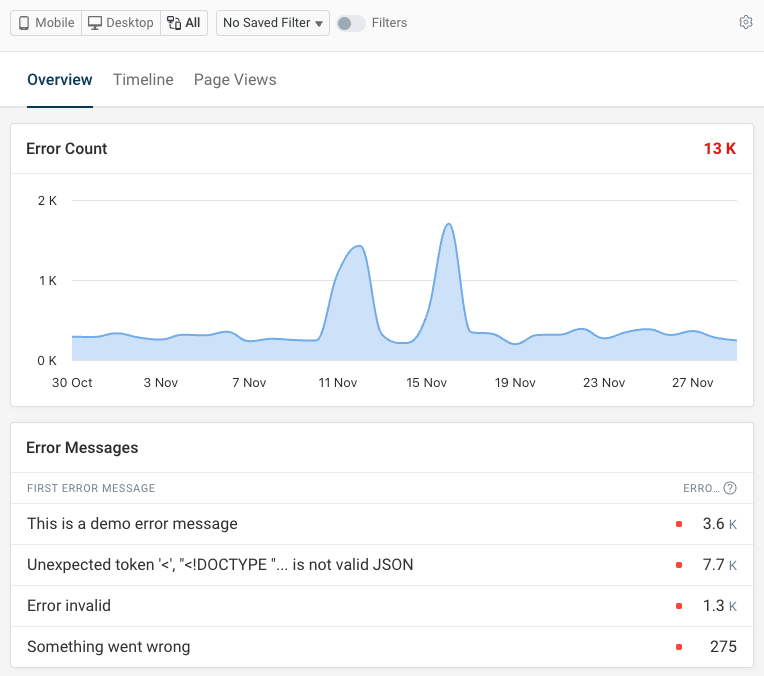
Task: Select the 'Error invalid' message row
Action: [69, 606]
